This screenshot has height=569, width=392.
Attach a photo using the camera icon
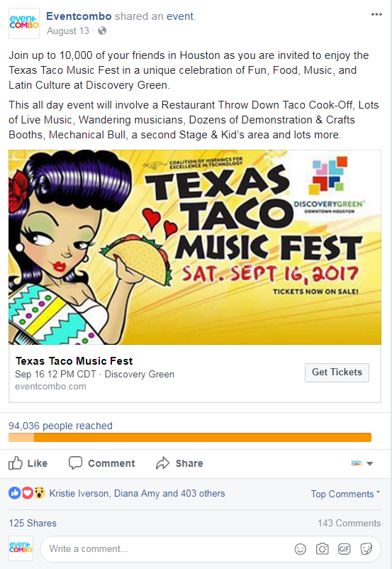(322, 549)
